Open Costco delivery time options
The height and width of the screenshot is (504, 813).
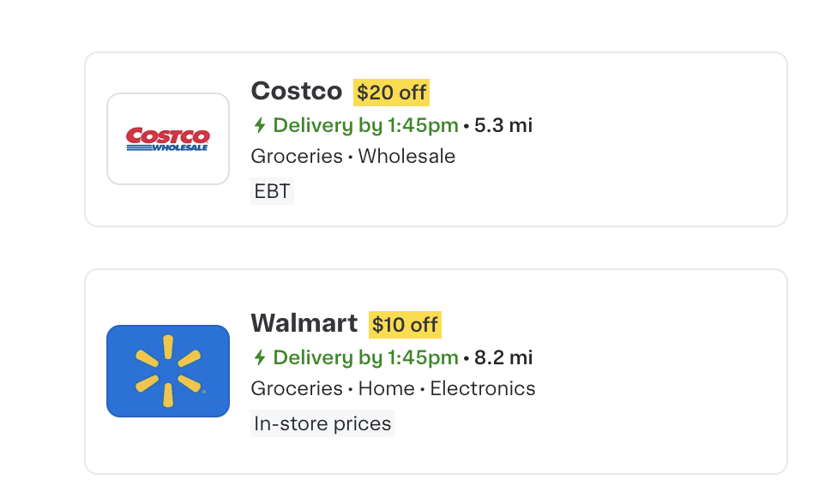tap(364, 125)
